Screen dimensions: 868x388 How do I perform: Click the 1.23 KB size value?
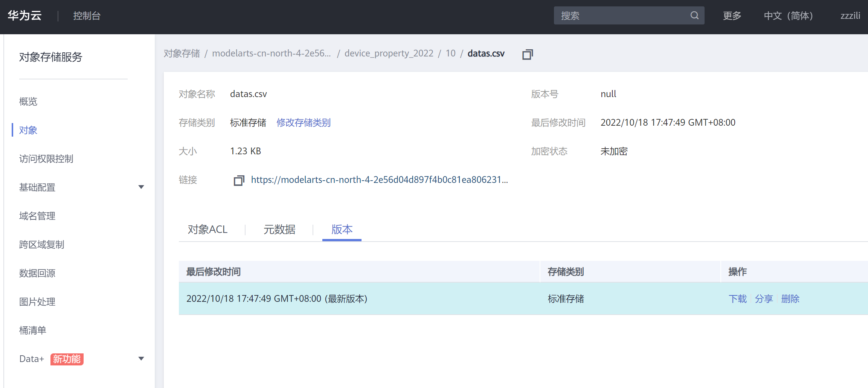click(x=246, y=151)
